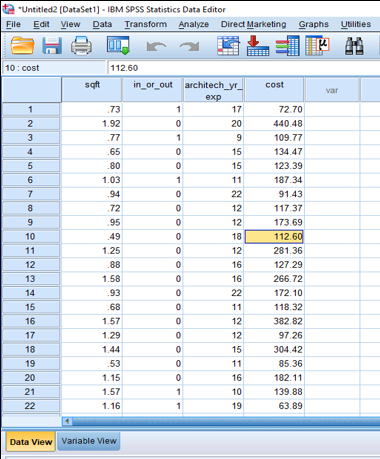
Task: Click cost cell 139.88
Action: point(274,392)
